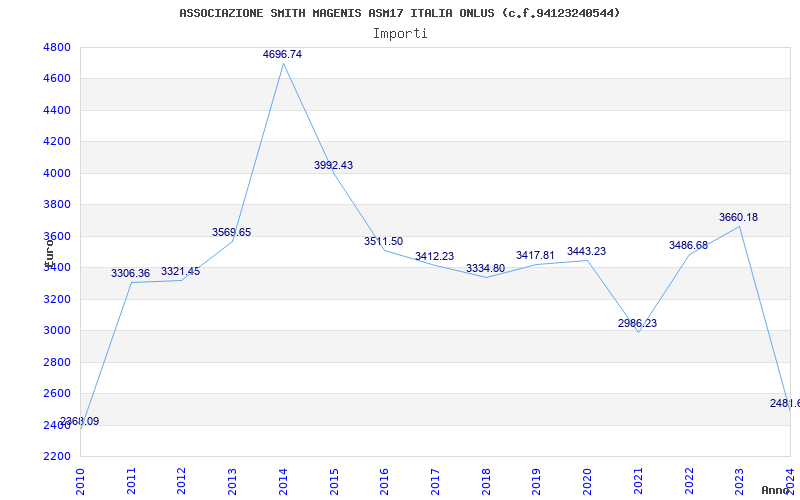Click the 3992.43 data label
The width and height of the screenshot is (800, 500).
tap(333, 165)
